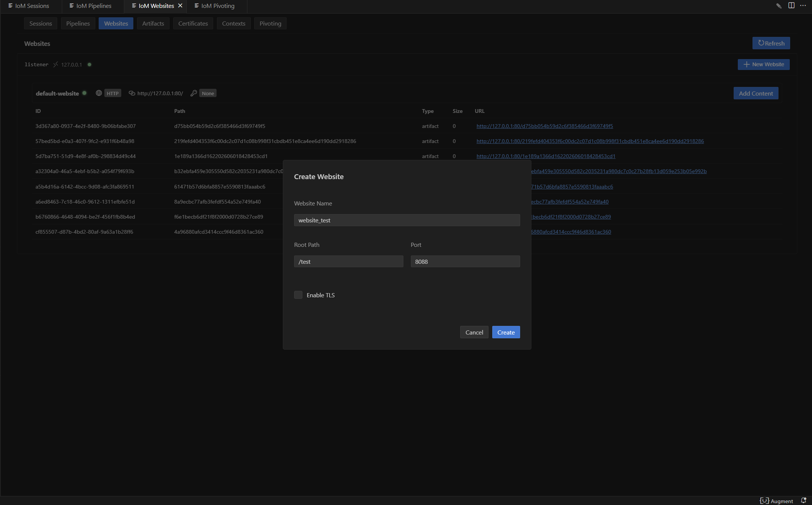
Task: Select ID a32304a0-46a5-4ebf-b5b2-a054f79f693b
Action: click(85, 171)
